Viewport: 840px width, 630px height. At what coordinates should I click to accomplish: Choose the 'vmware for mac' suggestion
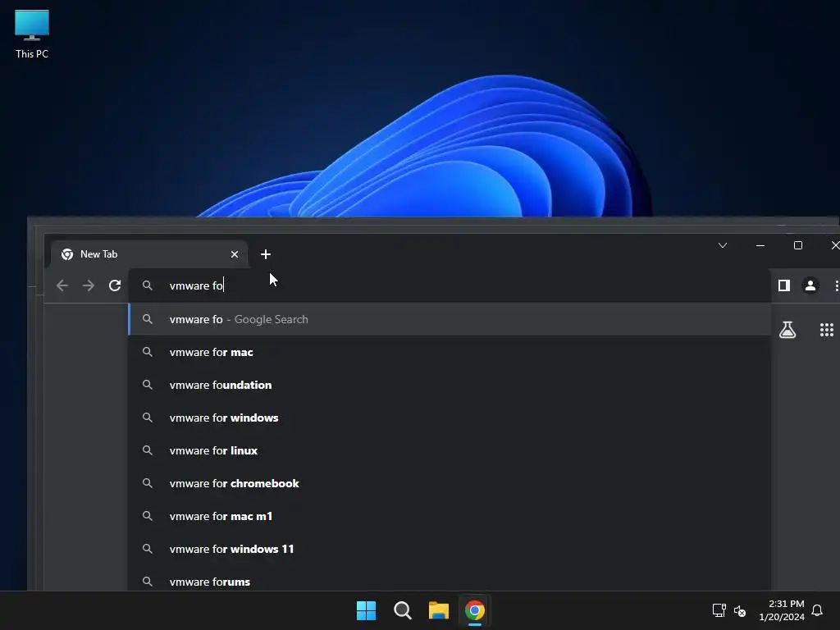point(450,352)
